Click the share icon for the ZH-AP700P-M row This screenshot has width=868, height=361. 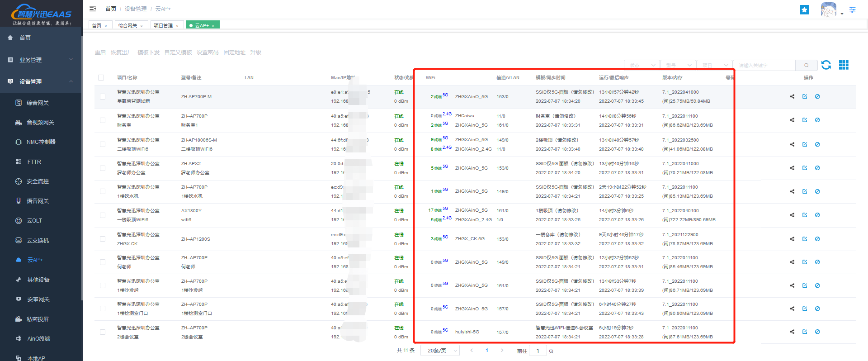(x=792, y=96)
